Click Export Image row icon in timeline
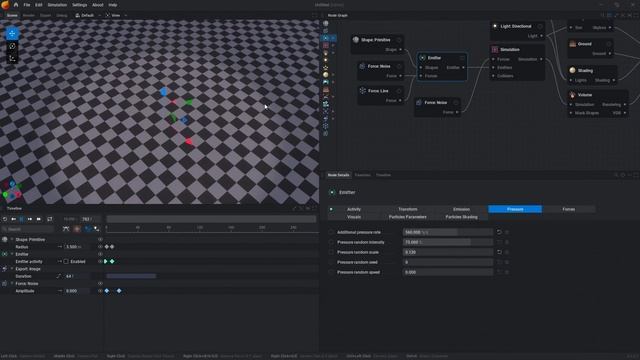The image size is (640, 360). 5,269
